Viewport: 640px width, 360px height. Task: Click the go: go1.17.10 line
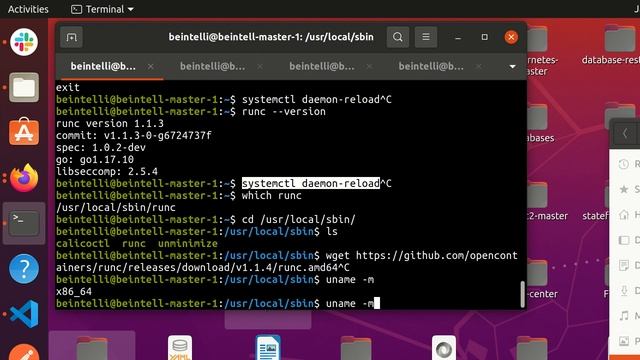coord(95,159)
